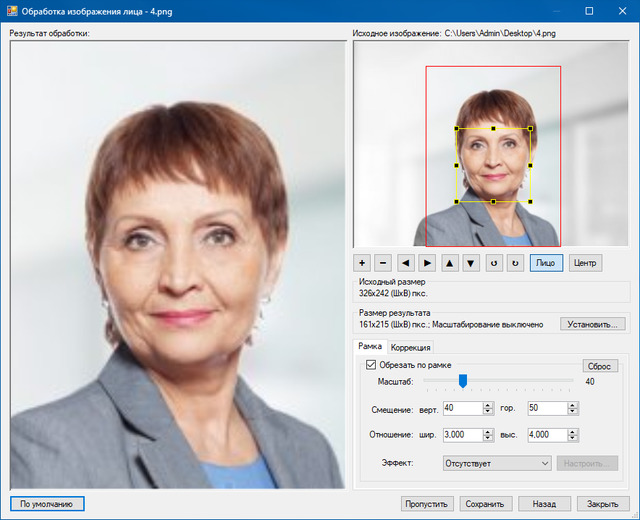Viewport: 640px width, 520px height.
Task: Move the frame right with the right arrow
Action: click(x=427, y=263)
